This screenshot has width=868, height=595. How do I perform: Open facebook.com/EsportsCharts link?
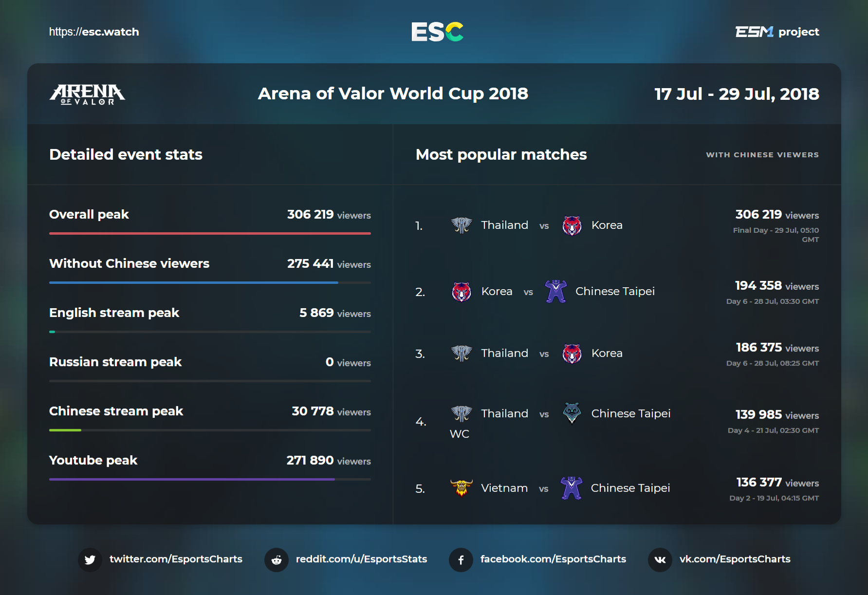click(553, 559)
